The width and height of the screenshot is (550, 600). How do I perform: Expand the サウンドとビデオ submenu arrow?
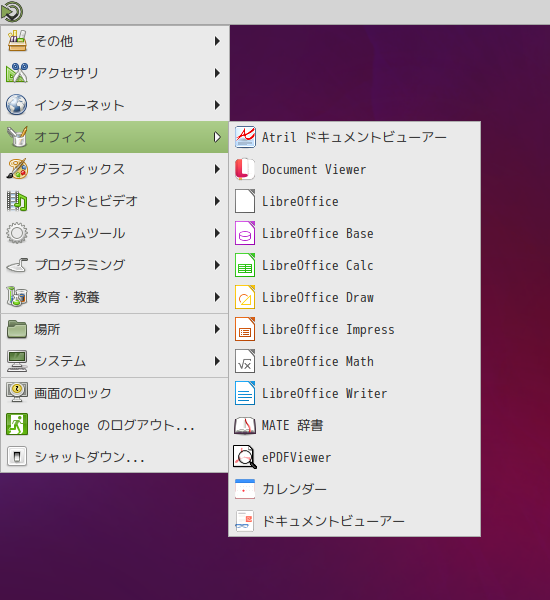coord(217,201)
